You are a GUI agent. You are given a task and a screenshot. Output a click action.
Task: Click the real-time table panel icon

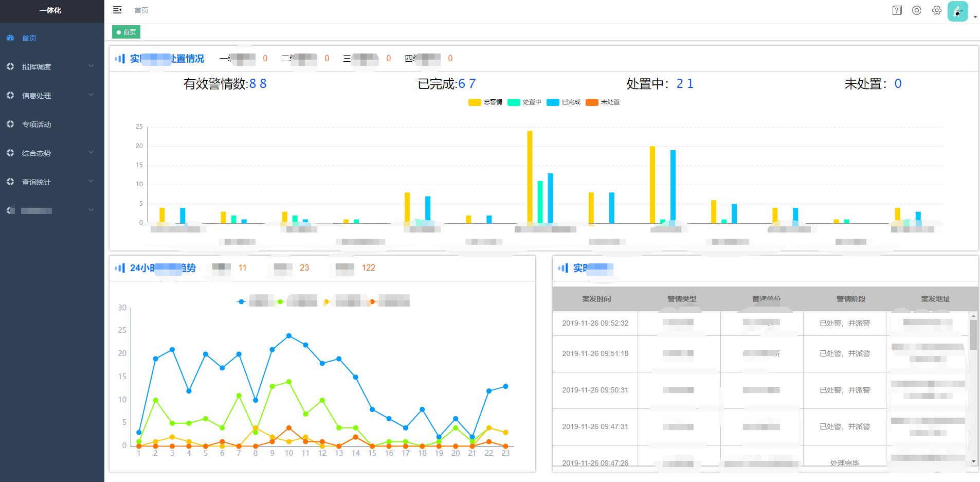563,268
